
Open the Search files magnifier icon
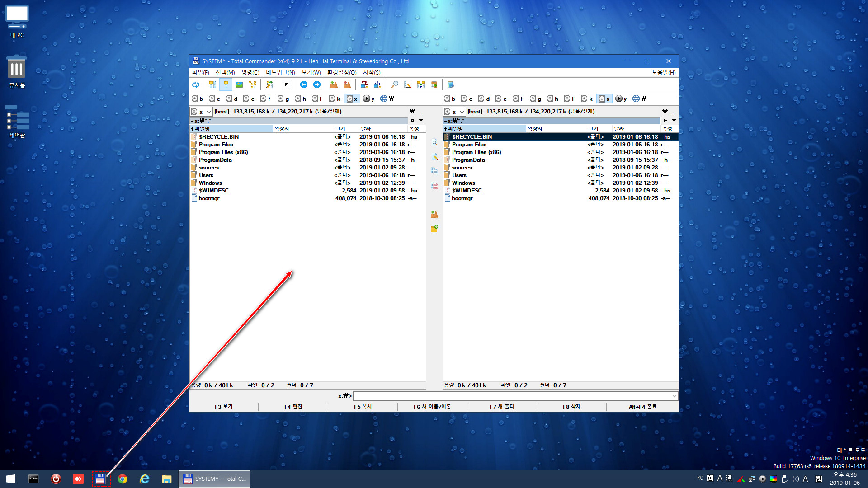click(395, 84)
